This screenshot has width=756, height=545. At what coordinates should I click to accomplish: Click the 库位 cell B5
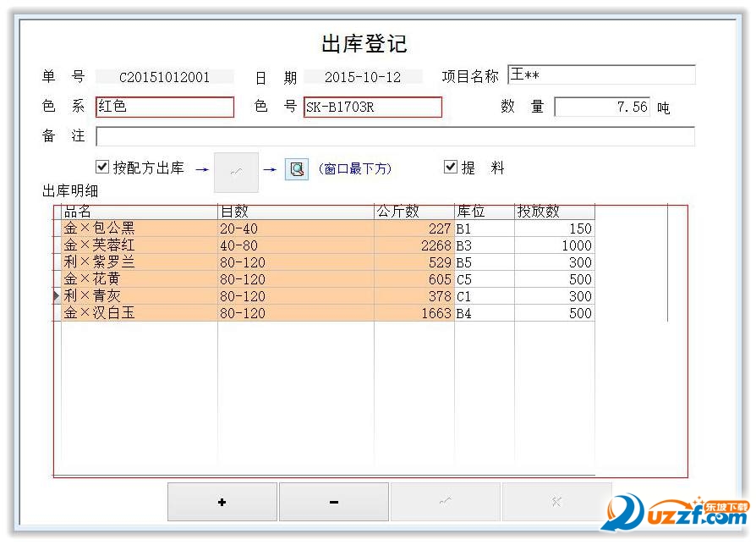coord(485,261)
